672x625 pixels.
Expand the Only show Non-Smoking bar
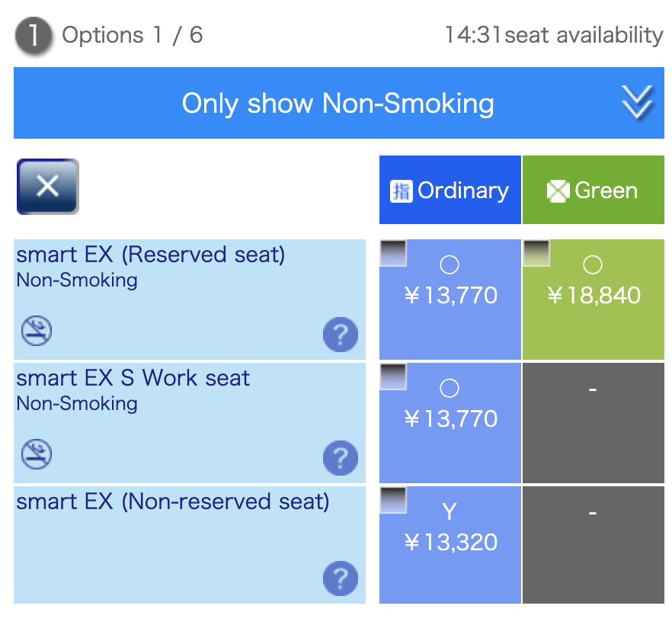click(x=338, y=103)
